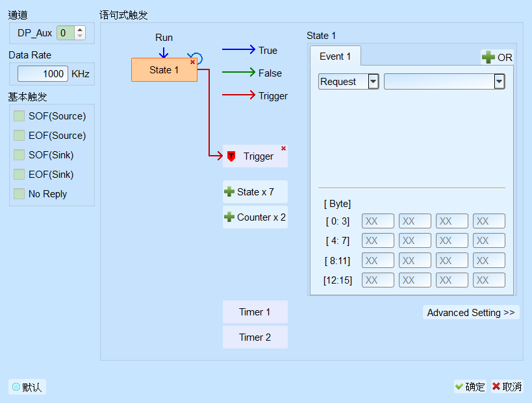
Task: Click the red Trigger arrow in legend
Action: tap(238, 95)
